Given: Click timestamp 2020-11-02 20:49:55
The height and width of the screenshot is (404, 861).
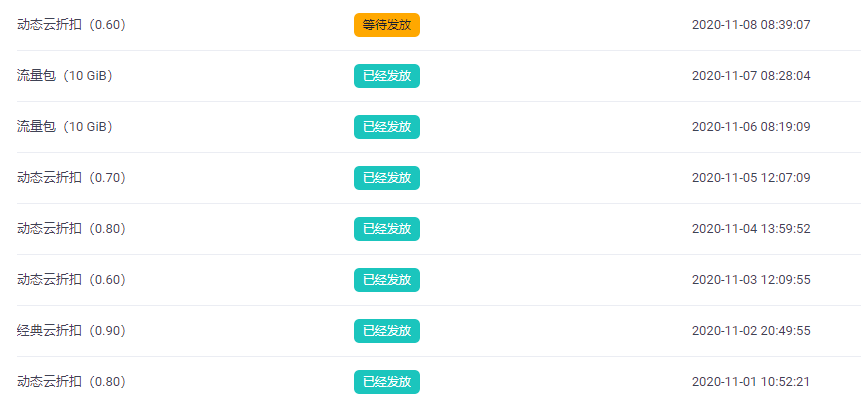Looking at the screenshot, I should (751, 331).
